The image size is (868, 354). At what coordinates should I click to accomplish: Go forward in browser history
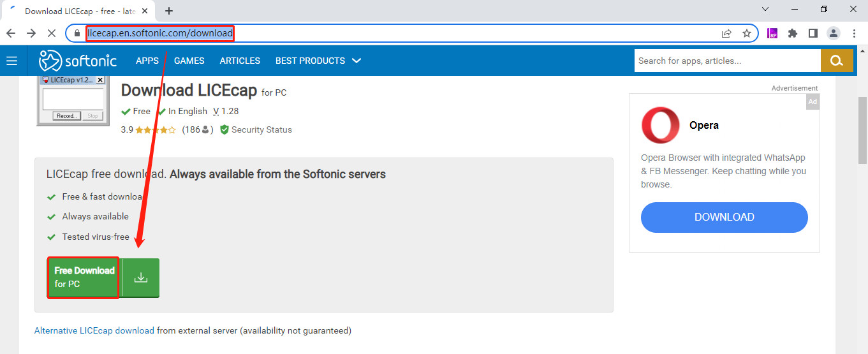(x=31, y=33)
